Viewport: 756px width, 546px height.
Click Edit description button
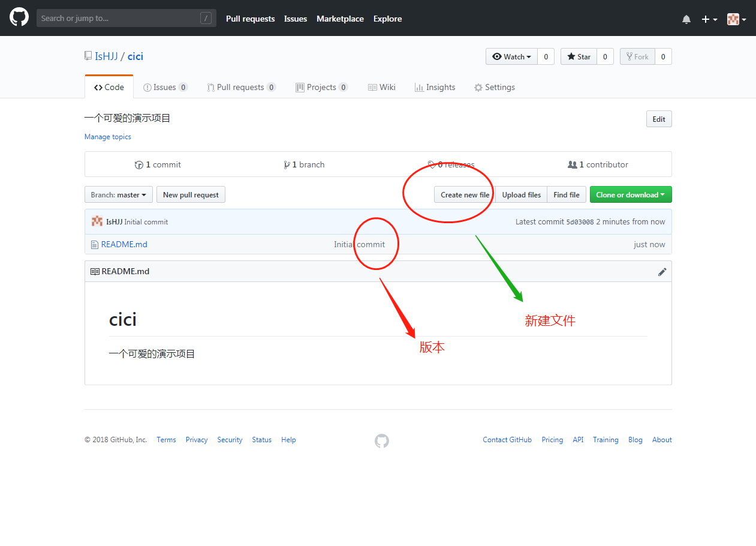tap(659, 119)
